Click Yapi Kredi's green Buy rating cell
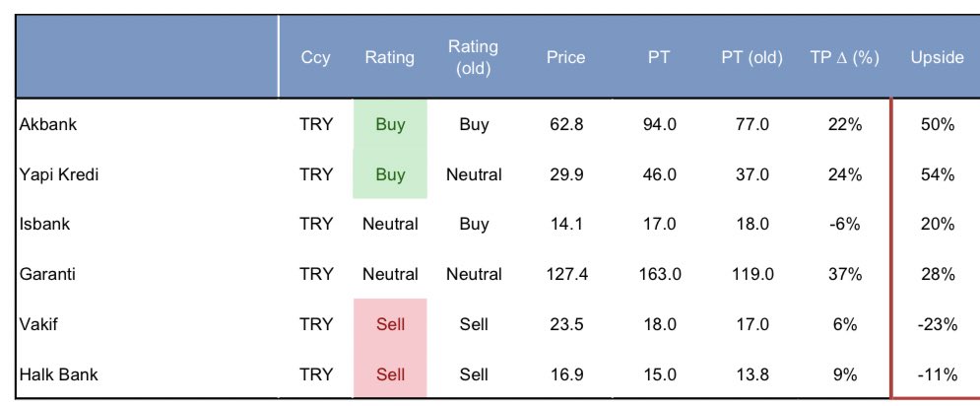Image resolution: width=980 pixels, height=406 pixels. (x=390, y=174)
